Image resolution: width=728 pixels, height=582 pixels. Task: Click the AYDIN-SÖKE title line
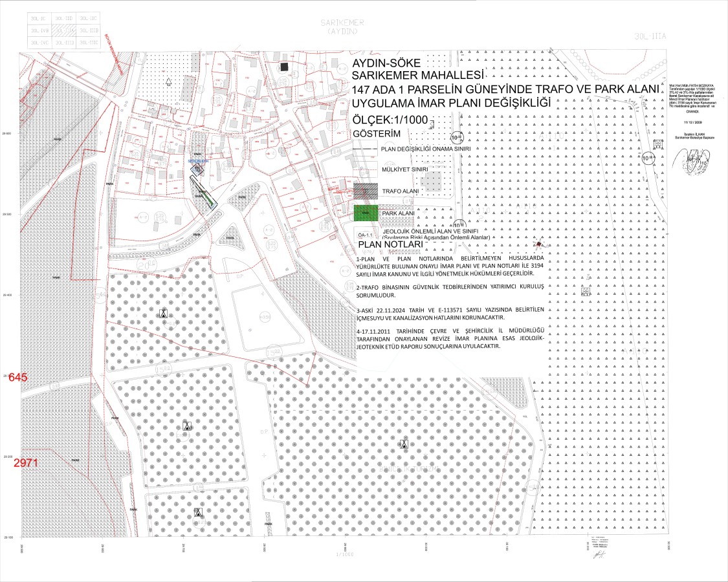386,63
